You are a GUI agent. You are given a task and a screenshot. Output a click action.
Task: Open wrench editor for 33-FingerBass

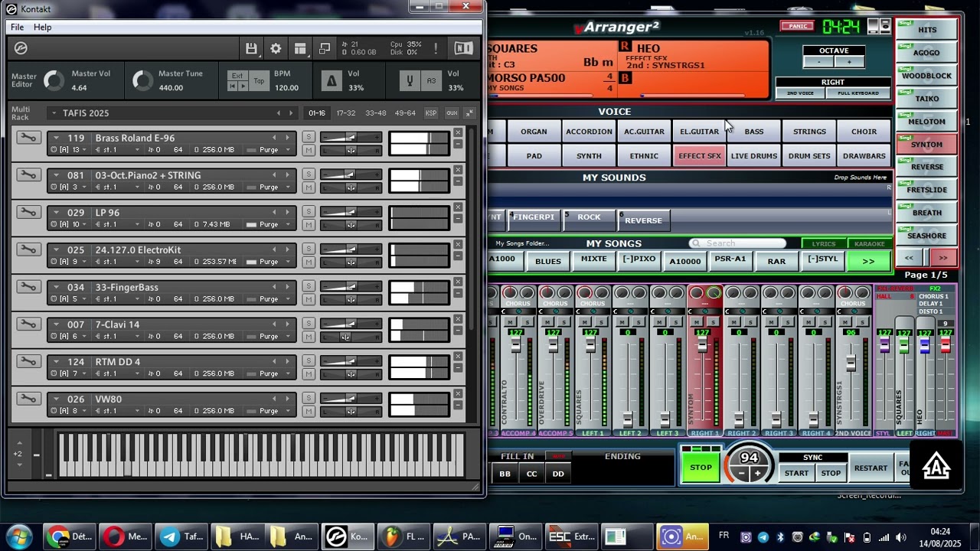[28, 287]
